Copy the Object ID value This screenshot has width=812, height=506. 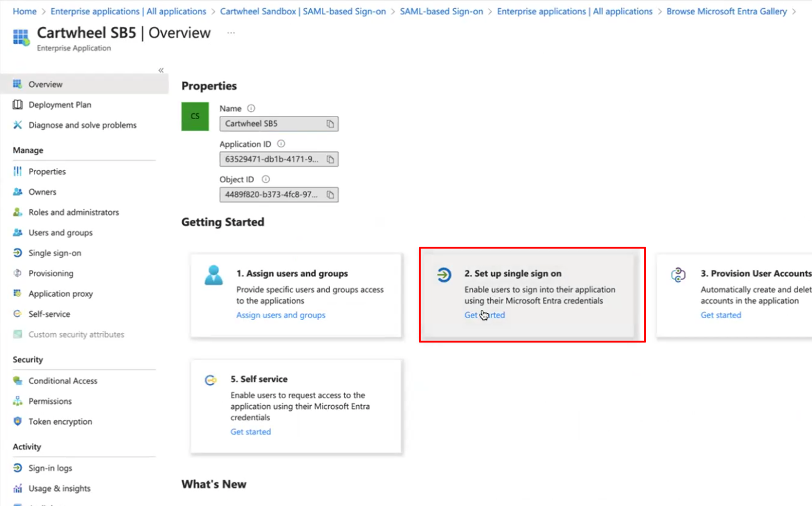click(x=330, y=195)
